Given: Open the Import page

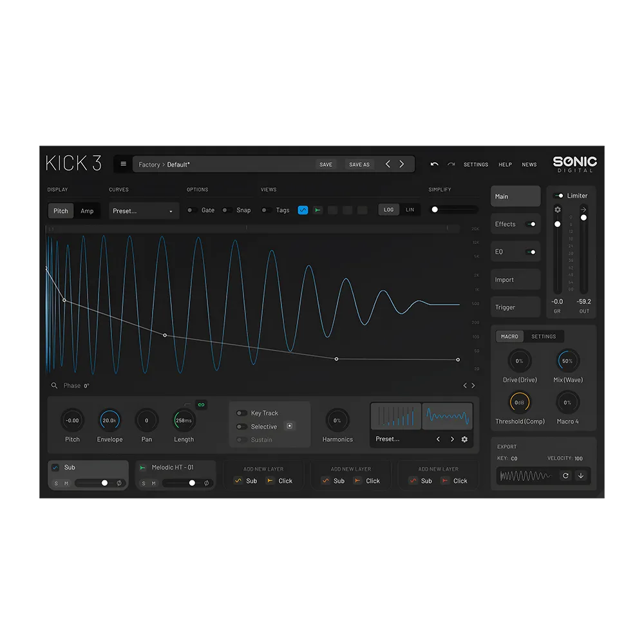Looking at the screenshot, I should 515,279.
